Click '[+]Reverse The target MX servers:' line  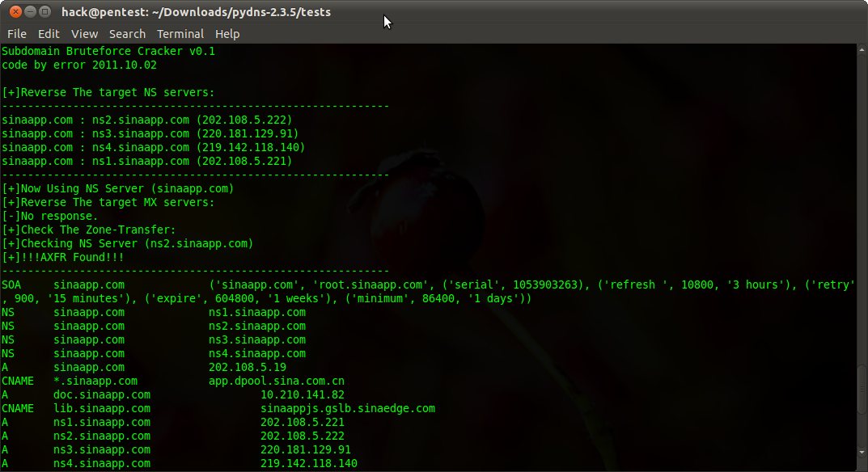[108, 202]
